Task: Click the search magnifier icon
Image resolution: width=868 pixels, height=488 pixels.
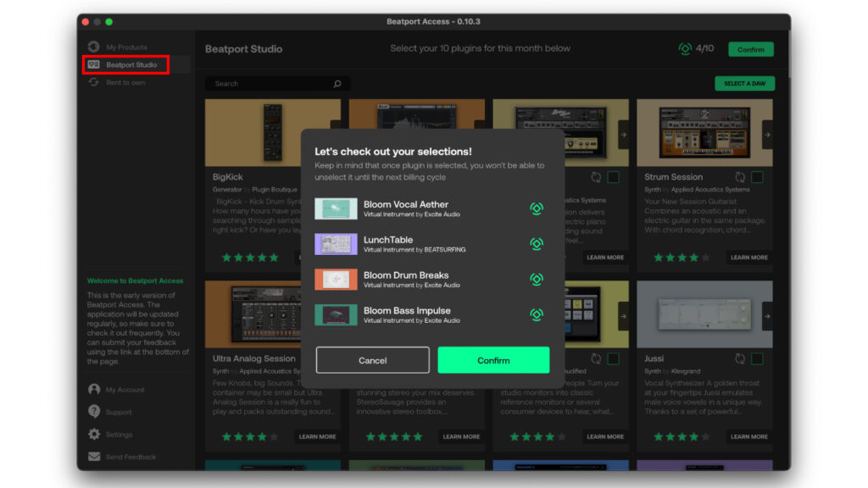Action: [337, 83]
